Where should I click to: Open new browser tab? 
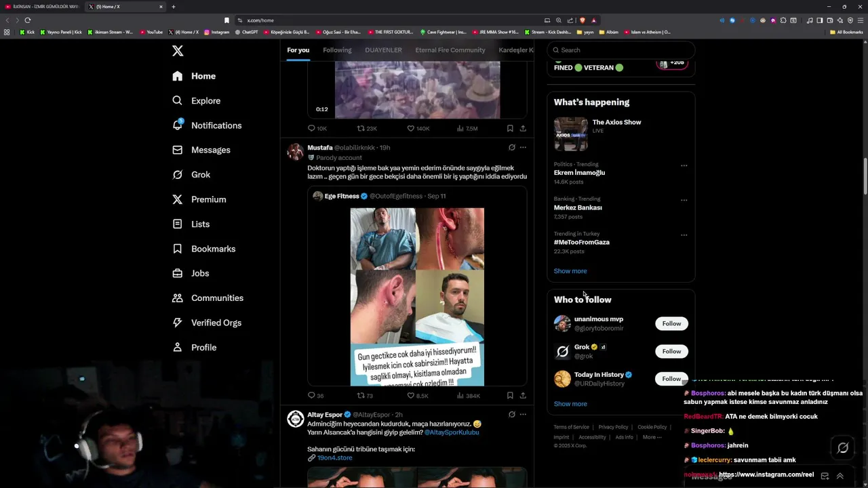pos(174,7)
